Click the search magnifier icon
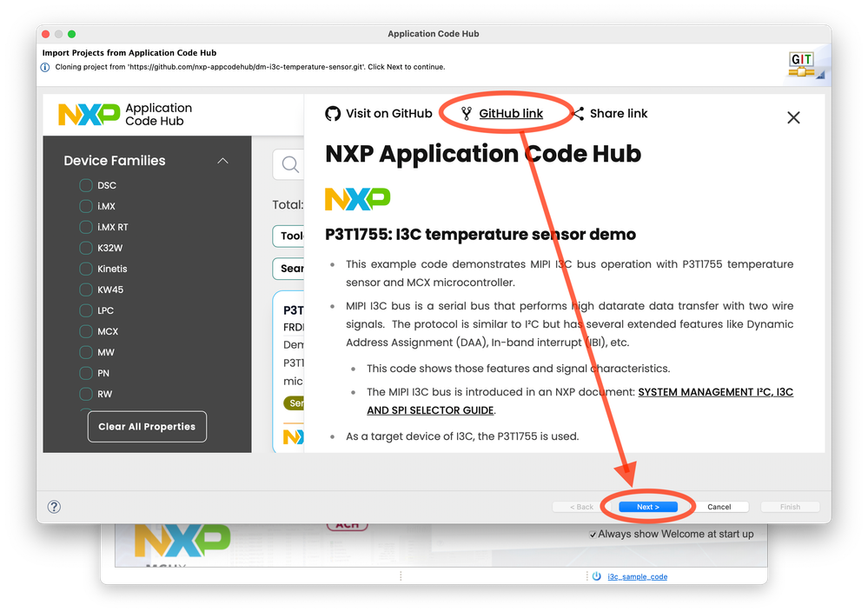Screen dimensions: 868x612 coord(290,164)
